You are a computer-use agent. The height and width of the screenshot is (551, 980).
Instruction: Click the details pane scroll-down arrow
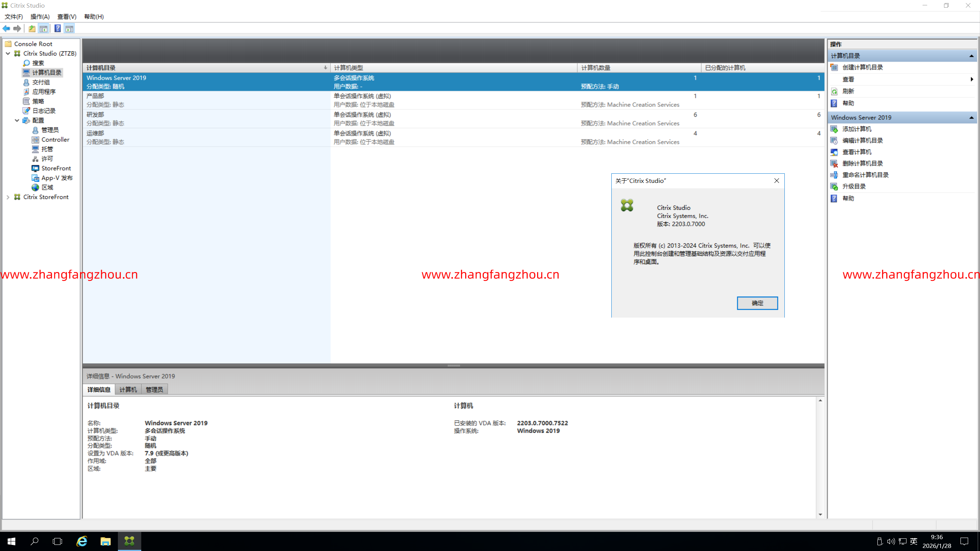[x=820, y=515]
